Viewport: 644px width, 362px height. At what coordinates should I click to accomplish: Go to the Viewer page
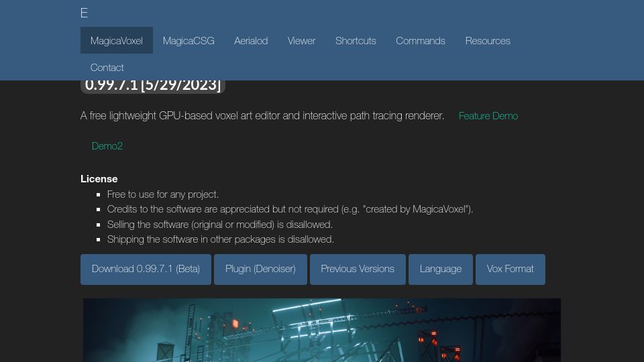(x=301, y=40)
